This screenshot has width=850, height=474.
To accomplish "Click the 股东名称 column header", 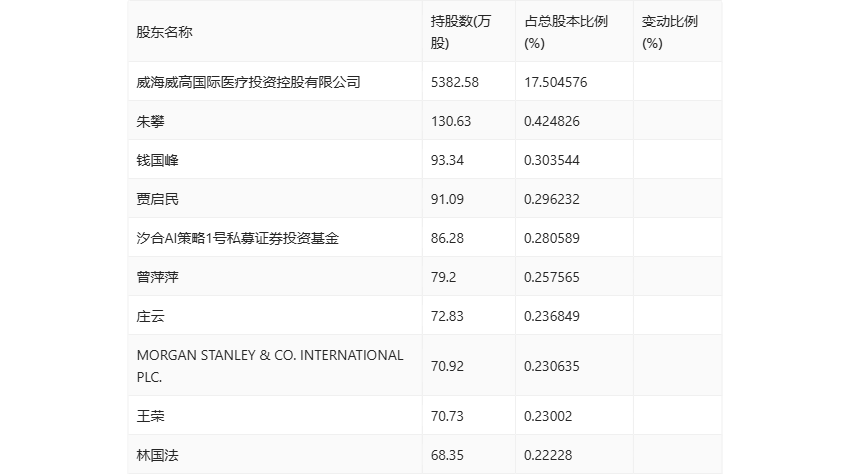I will [x=164, y=32].
